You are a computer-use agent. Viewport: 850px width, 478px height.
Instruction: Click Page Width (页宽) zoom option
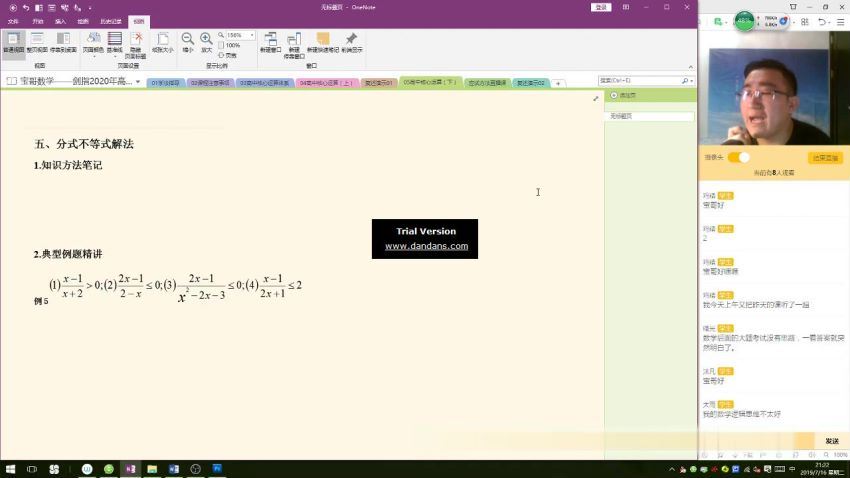228,55
